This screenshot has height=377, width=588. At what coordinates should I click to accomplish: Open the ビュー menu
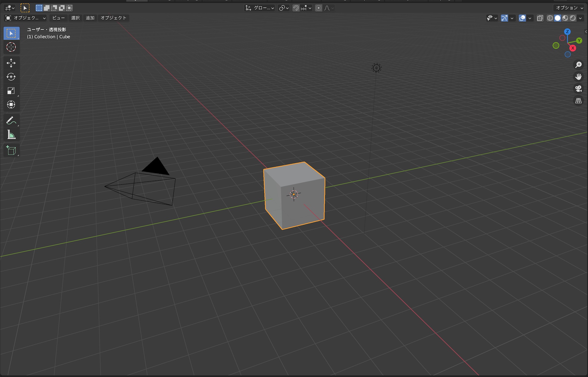tap(59, 18)
